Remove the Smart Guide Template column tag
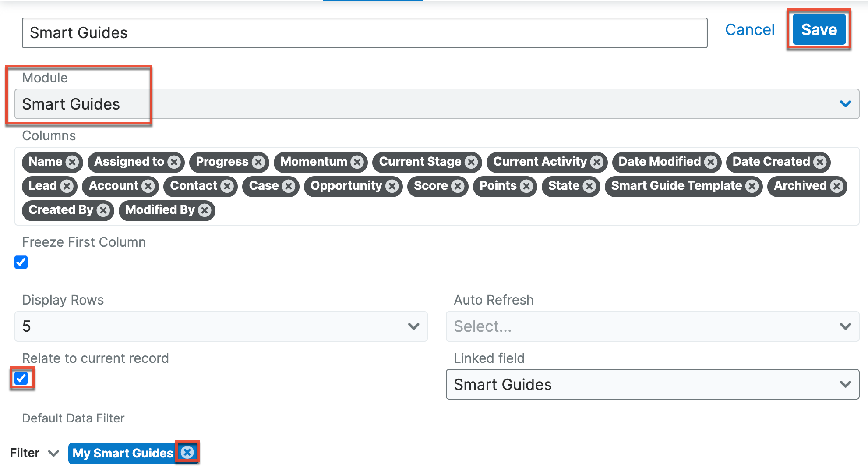This screenshot has height=468, width=868. tap(752, 186)
